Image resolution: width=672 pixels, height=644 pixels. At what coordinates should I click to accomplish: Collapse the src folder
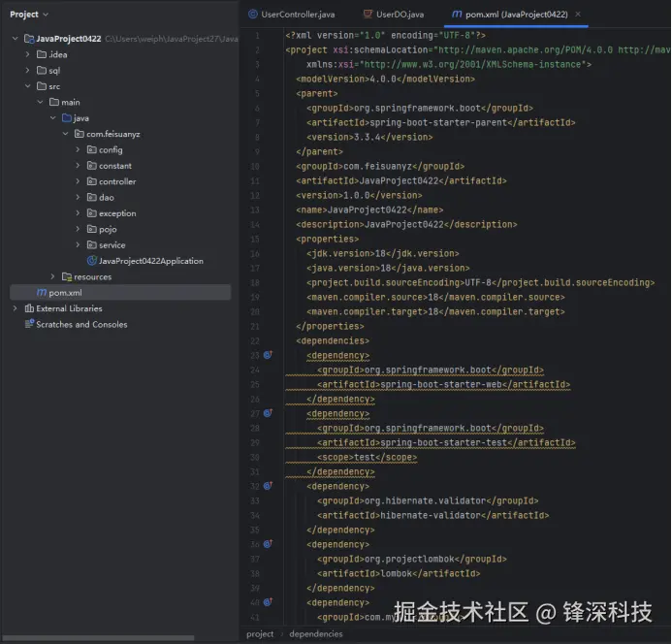(x=28, y=86)
